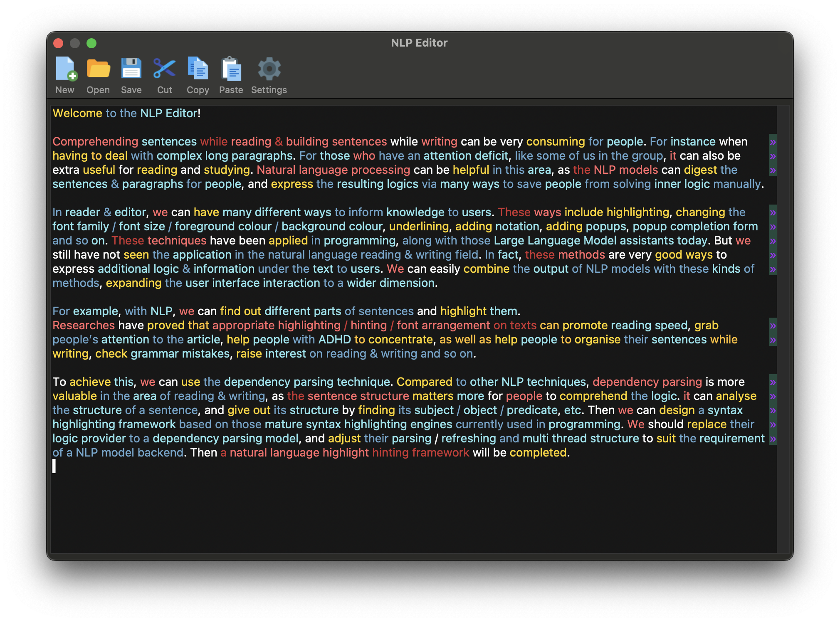Click the wrap marker beside 'express additional logic' line
840x622 pixels.
click(x=773, y=269)
